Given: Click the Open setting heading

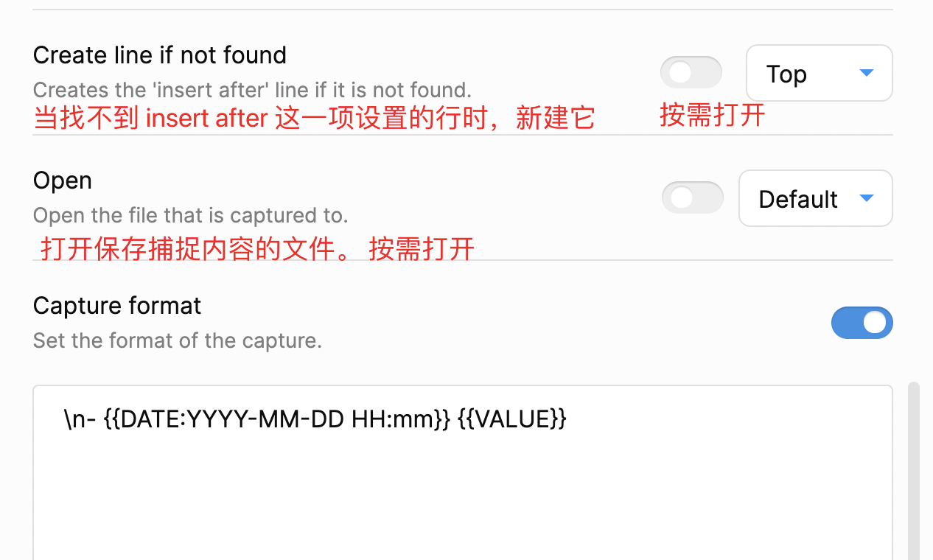Looking at the screenshot, I should point(63,181).
